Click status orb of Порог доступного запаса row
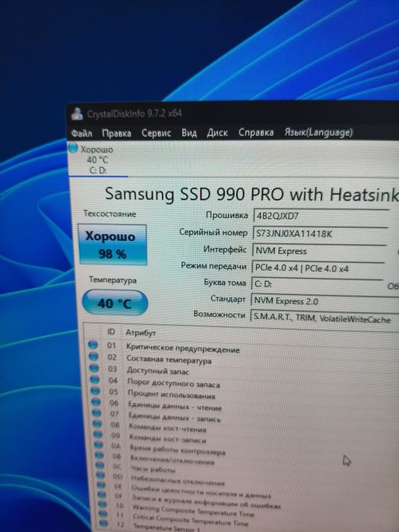399x532 pixels. coord(95,379)
